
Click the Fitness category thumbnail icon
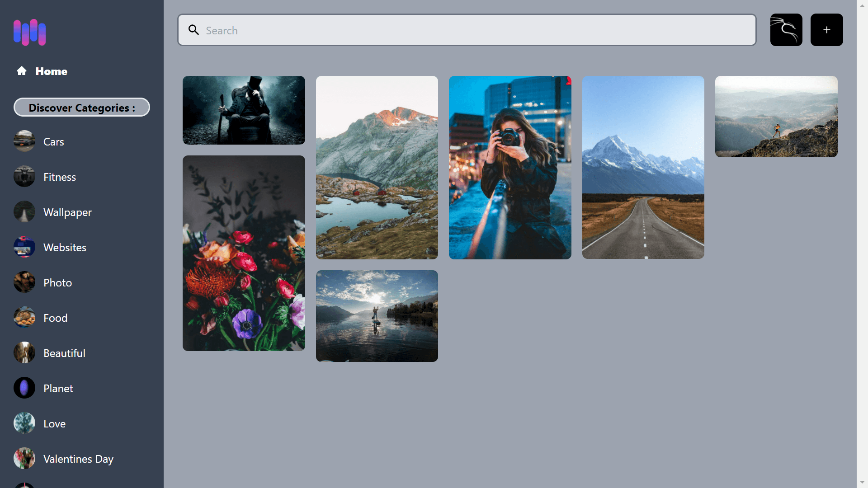24,176
